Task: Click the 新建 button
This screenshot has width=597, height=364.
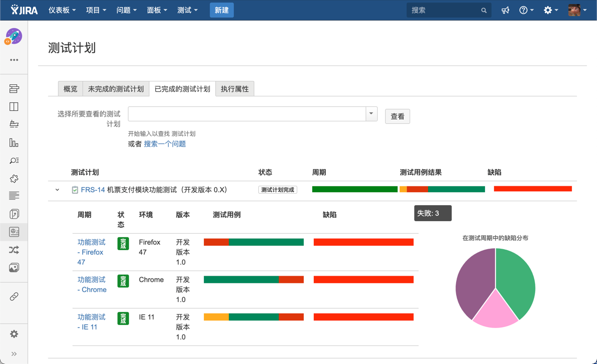Action: coord(222,10)
